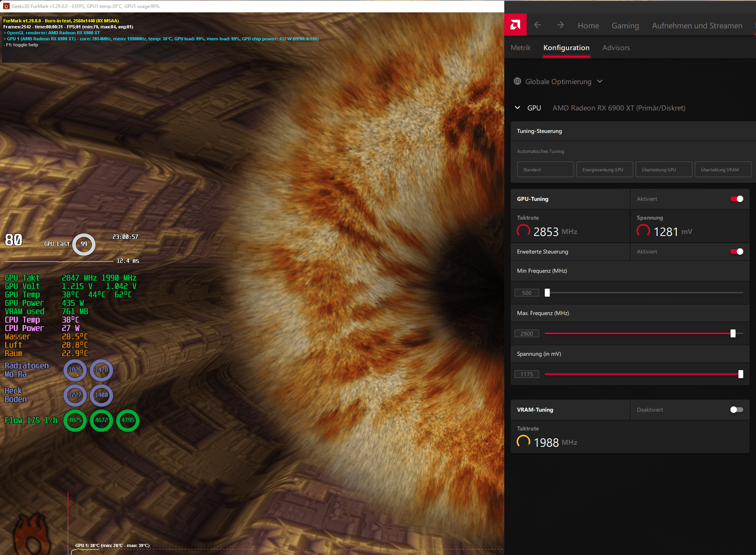This screenshot has width=756, height=555.
Task: Click the green flow gauge showing 4795
Action: [128, 420]
